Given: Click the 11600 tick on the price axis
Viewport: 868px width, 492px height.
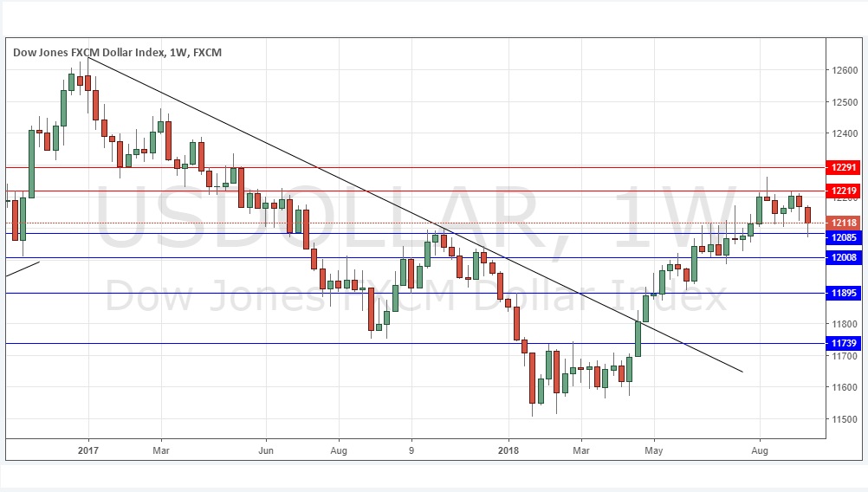Looking at the screenshot, I should (845, 387).
